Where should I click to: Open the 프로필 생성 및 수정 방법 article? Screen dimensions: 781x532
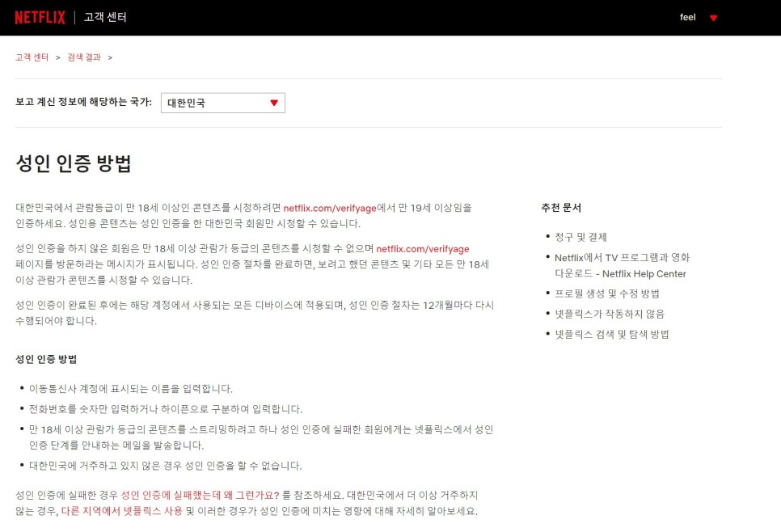pyautogui.click(x=607, y=293)
